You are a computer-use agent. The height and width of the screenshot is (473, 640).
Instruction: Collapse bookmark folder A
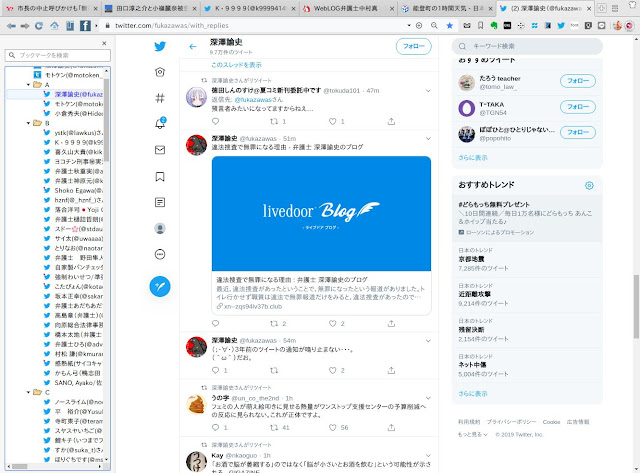point(28,84)
